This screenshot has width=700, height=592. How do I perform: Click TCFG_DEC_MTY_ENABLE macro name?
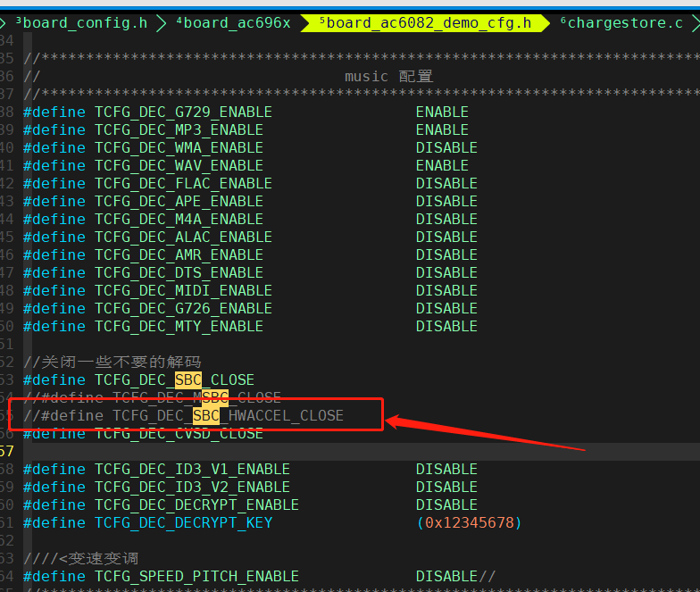point(179,327)
